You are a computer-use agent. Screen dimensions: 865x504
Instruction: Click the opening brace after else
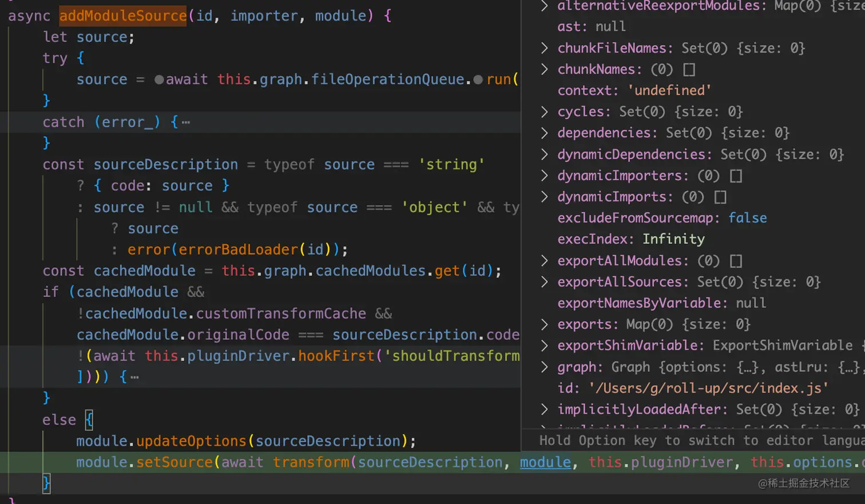coord(89,420)
